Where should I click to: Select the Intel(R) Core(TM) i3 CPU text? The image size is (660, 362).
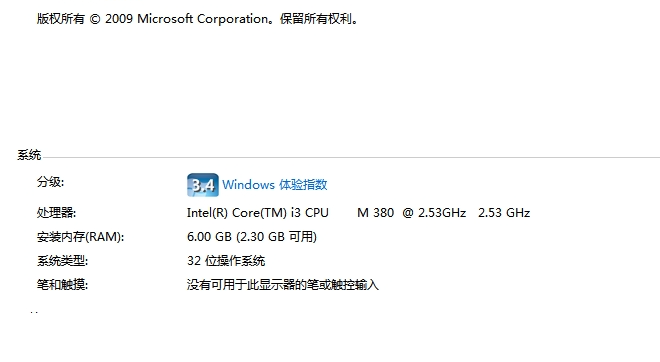(258, 213)
